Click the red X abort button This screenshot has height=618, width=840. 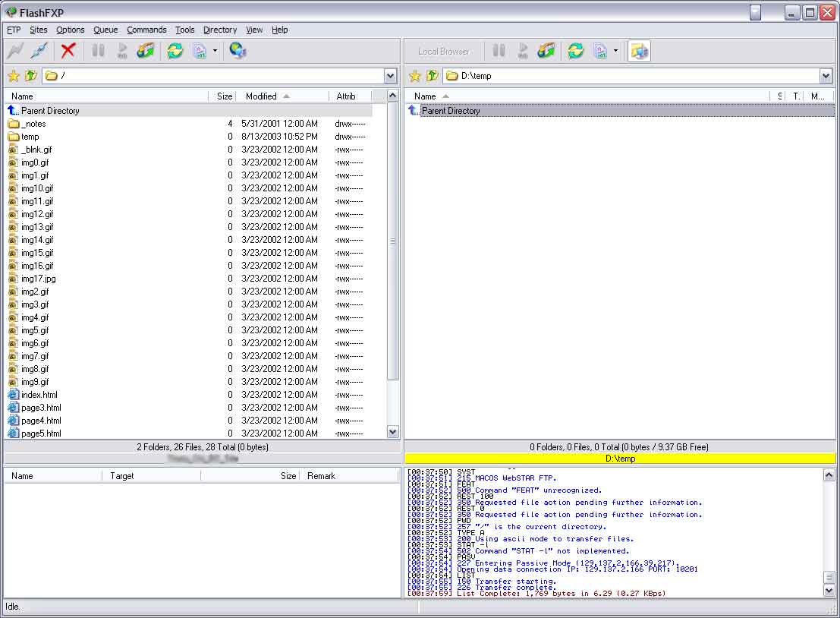(x=68, y=51)
